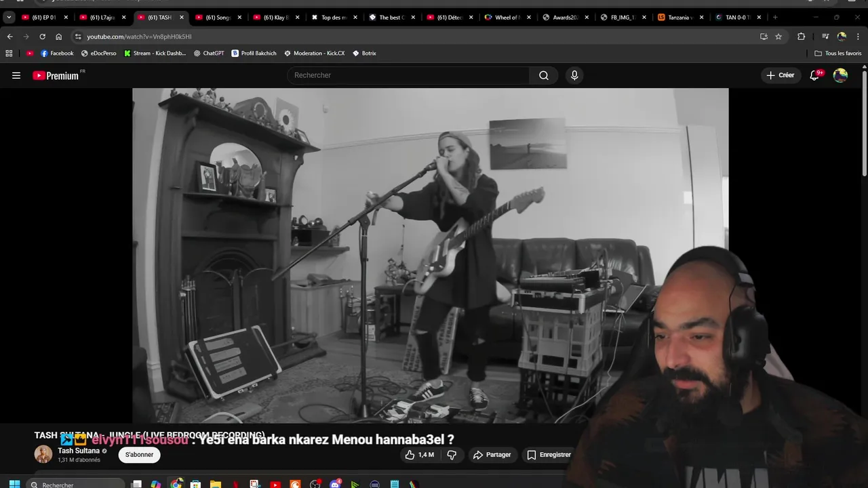This screenshot has height=488, width=868.
Task: Open the eDocPerso bookmark
Action: point(98,53)
